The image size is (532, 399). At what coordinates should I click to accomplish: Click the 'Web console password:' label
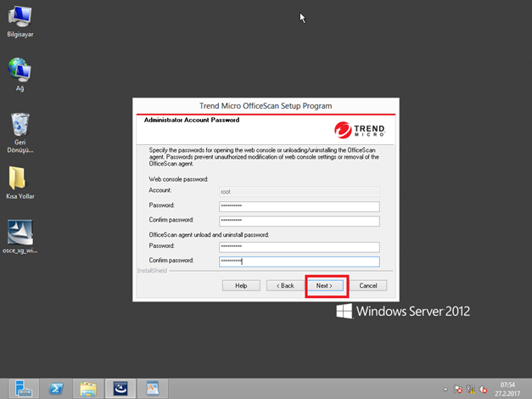tap(178, 179)
